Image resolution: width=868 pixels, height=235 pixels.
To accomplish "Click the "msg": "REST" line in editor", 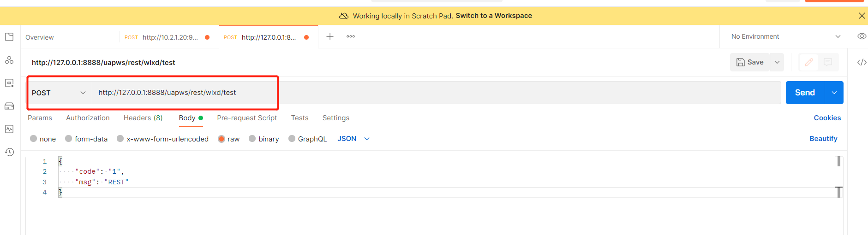I will point(102,182).
